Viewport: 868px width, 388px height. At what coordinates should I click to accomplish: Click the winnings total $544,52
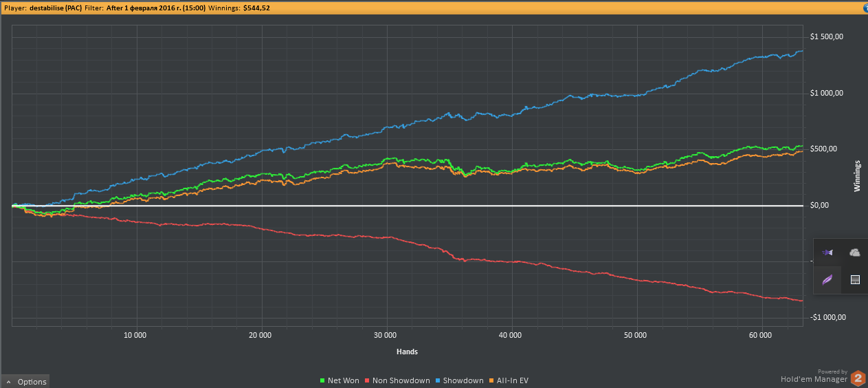(x=256, y=8)
